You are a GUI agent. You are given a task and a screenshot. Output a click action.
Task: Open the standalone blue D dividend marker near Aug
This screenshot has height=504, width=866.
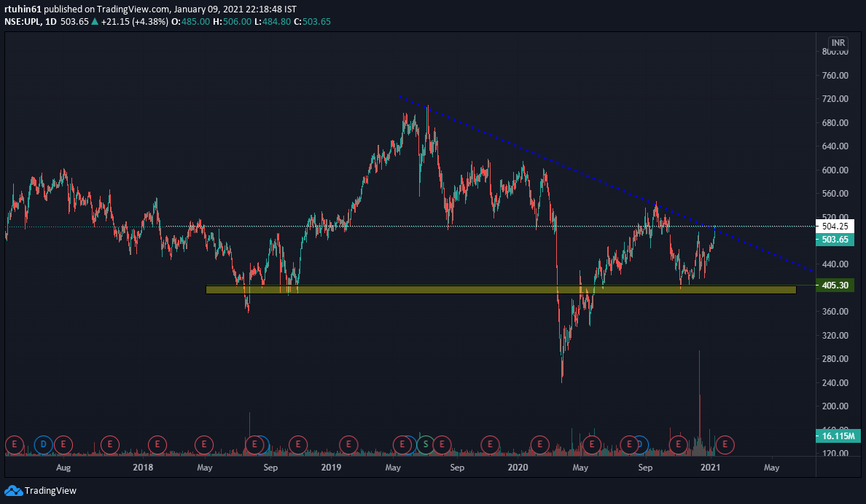(x=43, y=444)
